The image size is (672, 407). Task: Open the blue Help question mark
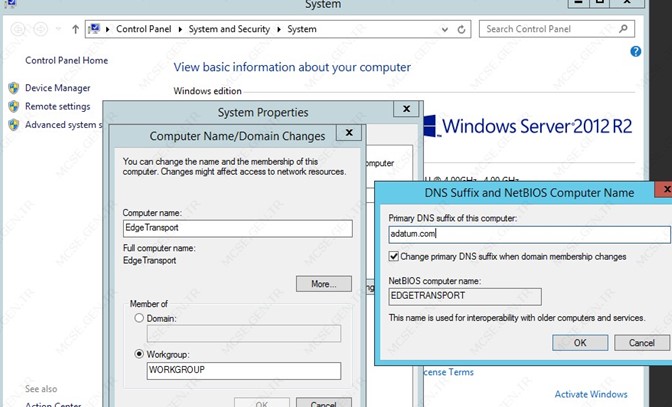coord(636,51)
